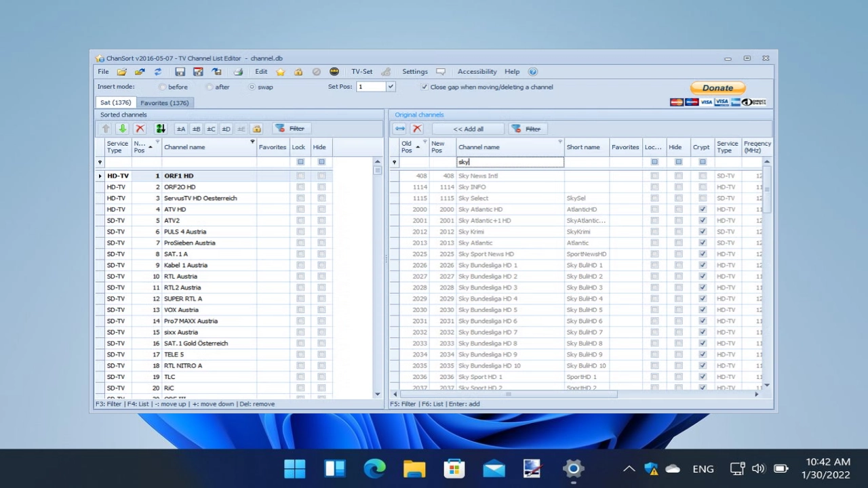Open the Settings menu
The width and height of the screenshot is (868, 488).
click(x=415, y=72)
